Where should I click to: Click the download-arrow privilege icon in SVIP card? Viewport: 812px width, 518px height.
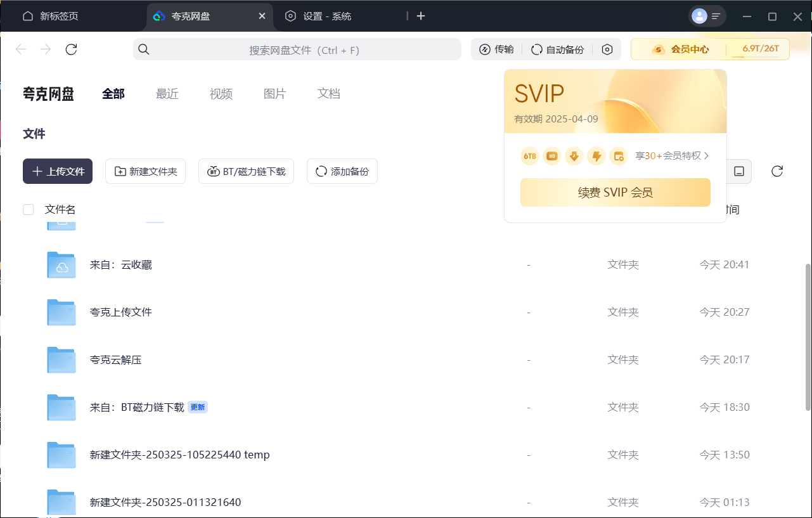coord(574,156)
